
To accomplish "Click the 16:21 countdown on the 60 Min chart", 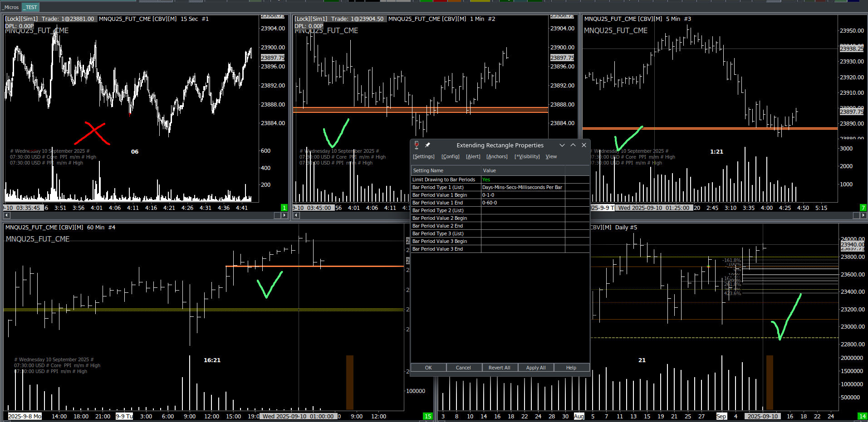I will pyautogui.click(x=212, y=360).
